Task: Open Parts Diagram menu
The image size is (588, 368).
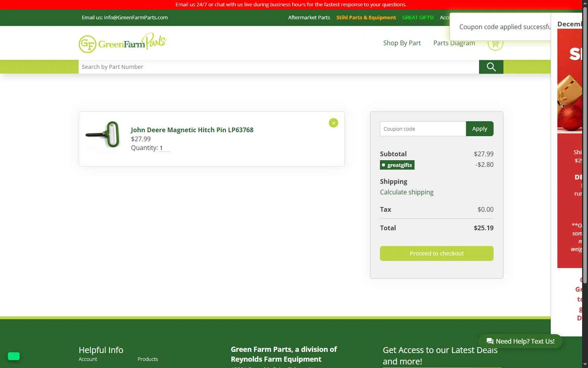Action: tap(454, 43)
